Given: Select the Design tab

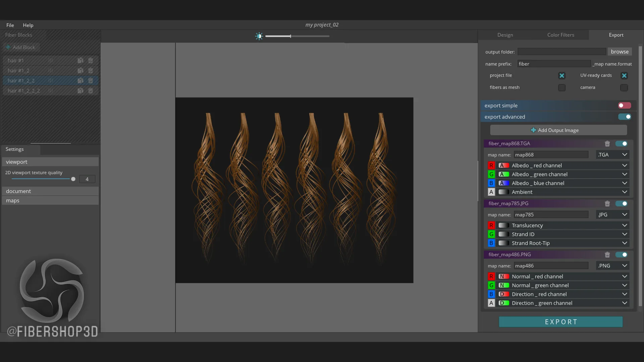Looking at the screenshot, I should pos(505,35).
